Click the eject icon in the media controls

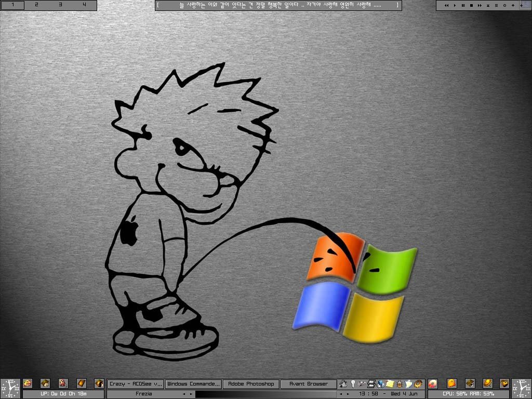click(488, 5)
